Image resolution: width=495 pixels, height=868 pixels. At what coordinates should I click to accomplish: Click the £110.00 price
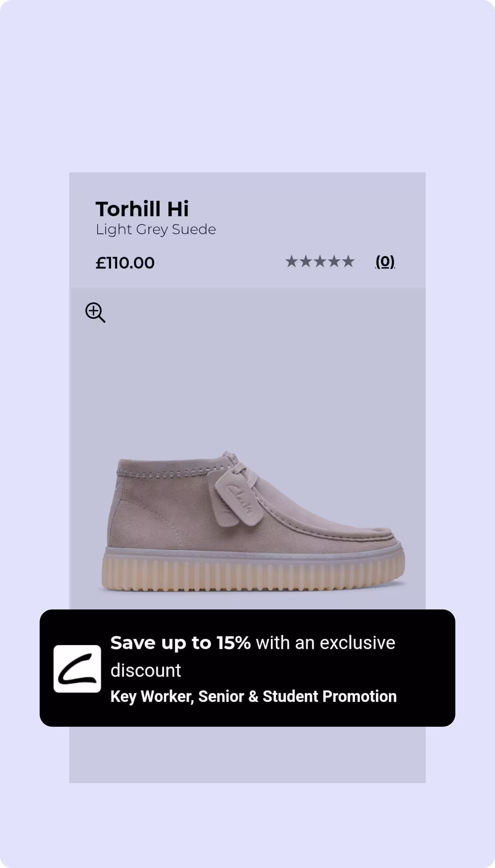coord(125,263)
